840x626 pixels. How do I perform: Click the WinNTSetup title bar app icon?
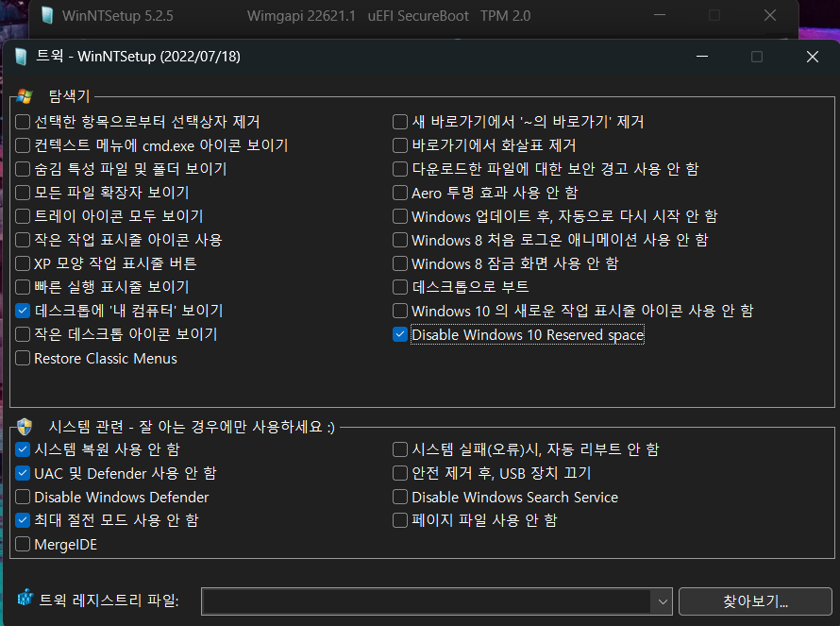point(47,15)
